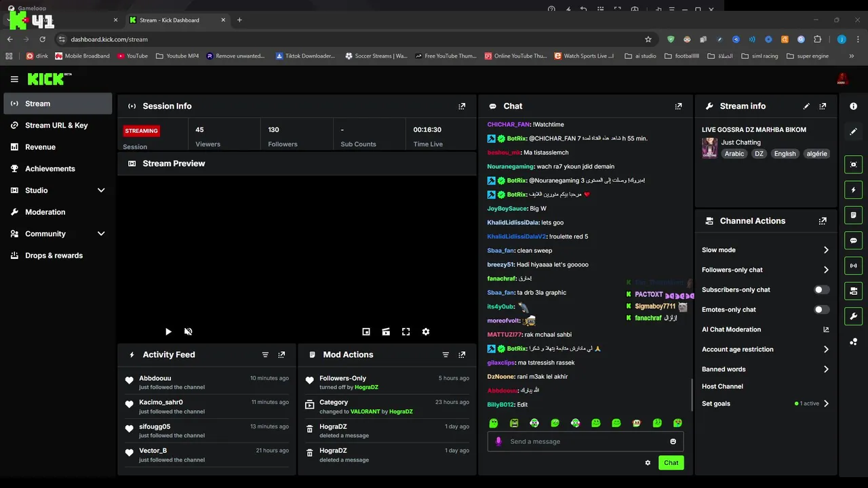Filter the Activity Feed list
Image resolution: width=868 pixels, height=488 pixels.
(x=265, y=354)
